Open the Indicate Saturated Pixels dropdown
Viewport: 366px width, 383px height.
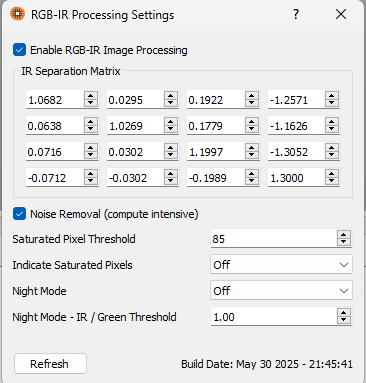point(281,265)
